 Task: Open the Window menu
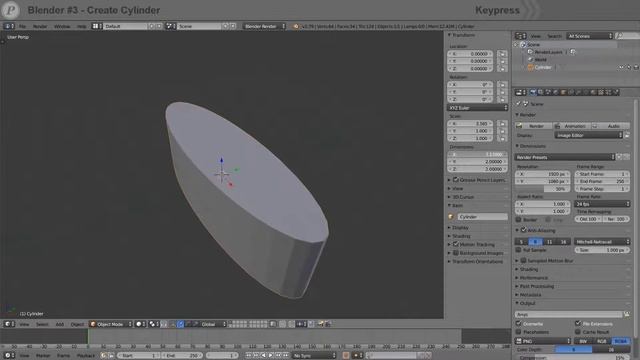tap(62, 26)
